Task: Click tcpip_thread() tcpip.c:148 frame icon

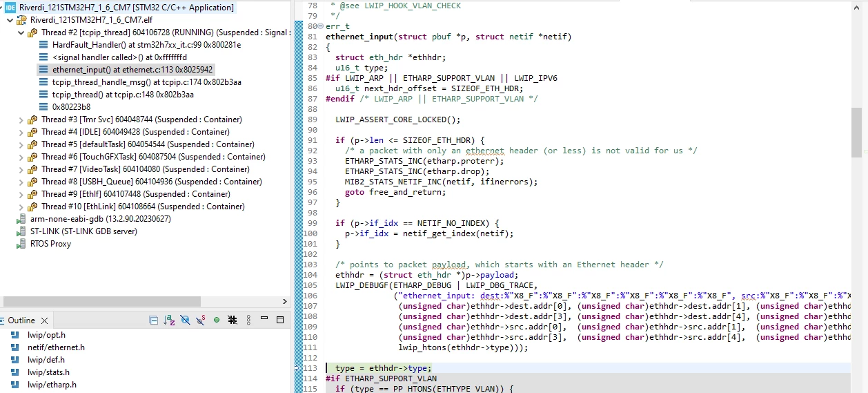Action: pyautogui.click(x=43, y=95)
